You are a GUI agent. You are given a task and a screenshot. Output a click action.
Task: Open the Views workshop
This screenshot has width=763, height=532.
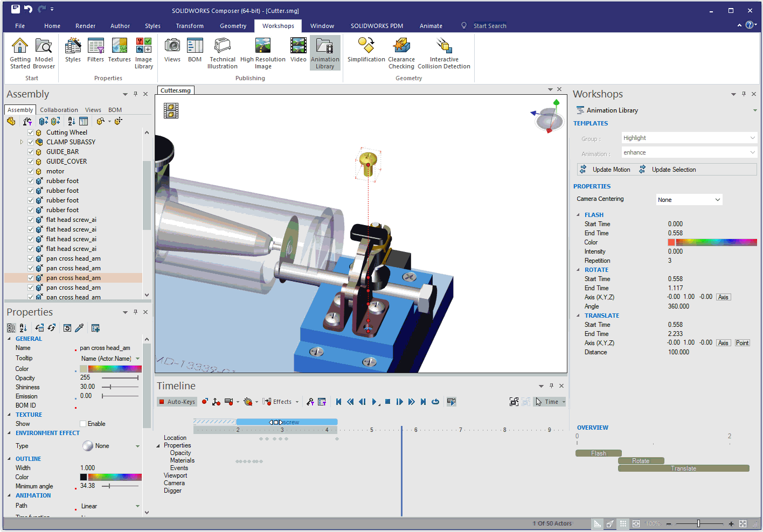coord(172,51)
